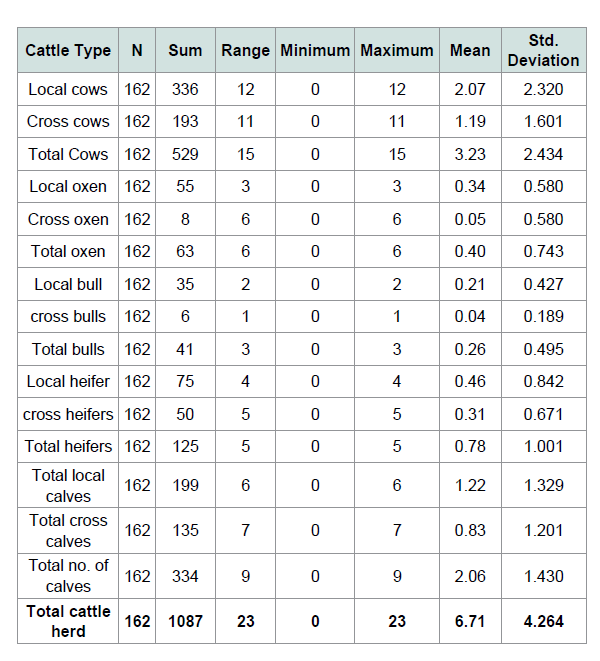This screenshot has height=661, width=600.
Task: Click the Total heifers deviation 1.001
Action: 543,446
